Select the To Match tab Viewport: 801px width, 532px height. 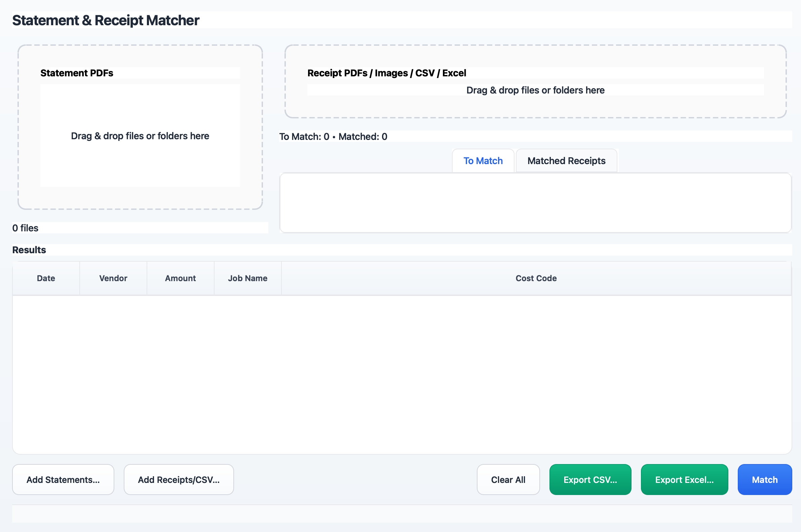[483, 160]
